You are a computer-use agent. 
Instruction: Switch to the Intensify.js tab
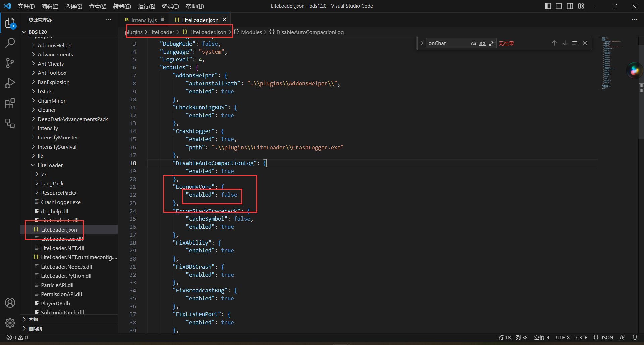pyautogui.click(x=144, y=20)
